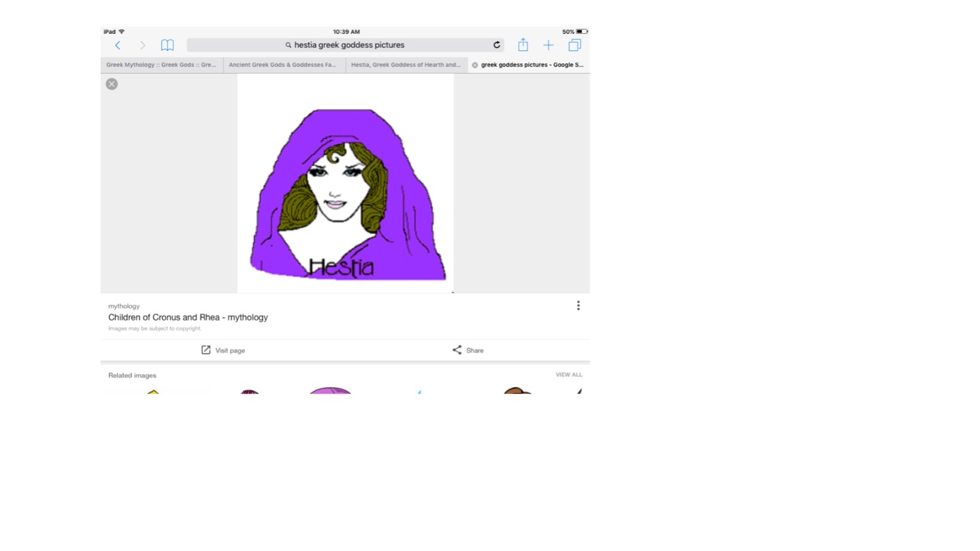Open the Bookmarks book icon
This screenshot has width=980, height=551.
point(167,45)
